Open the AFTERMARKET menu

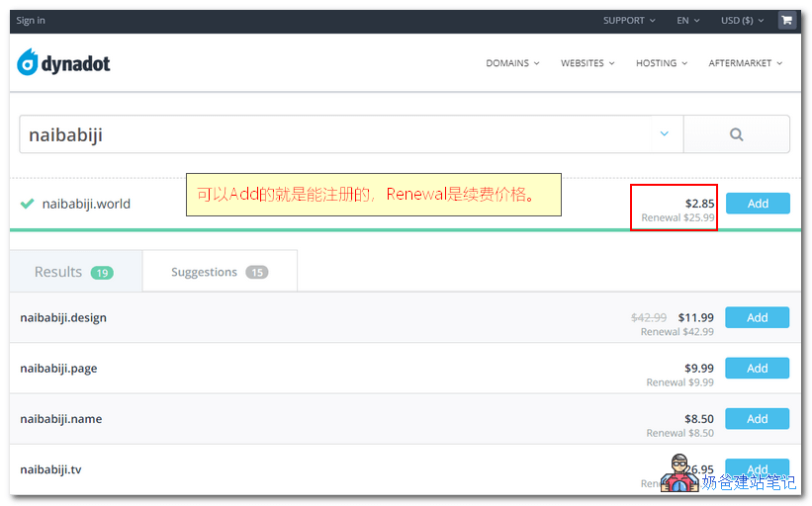point(745,63)
